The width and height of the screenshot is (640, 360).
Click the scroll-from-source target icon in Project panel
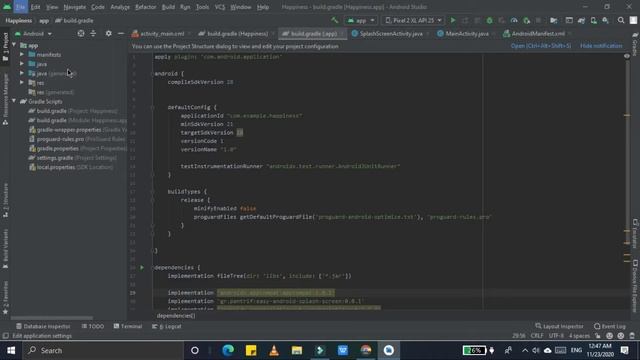tap(81, 33)
